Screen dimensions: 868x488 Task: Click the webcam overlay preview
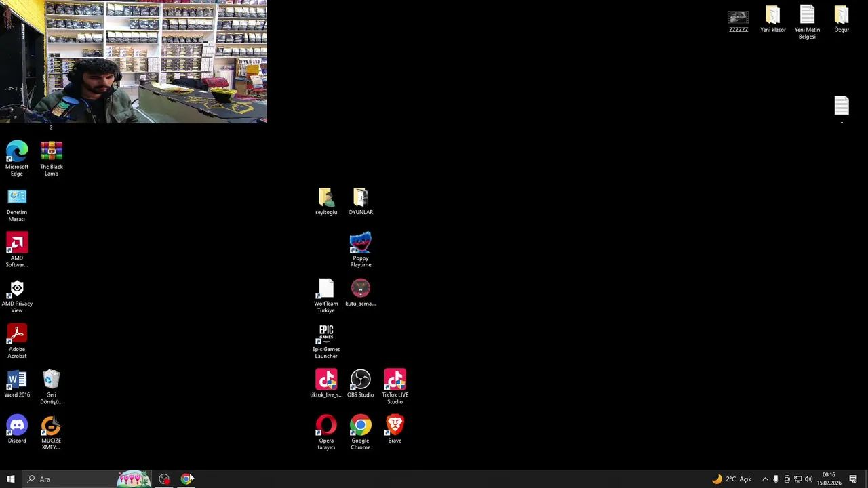click(133, 62)
